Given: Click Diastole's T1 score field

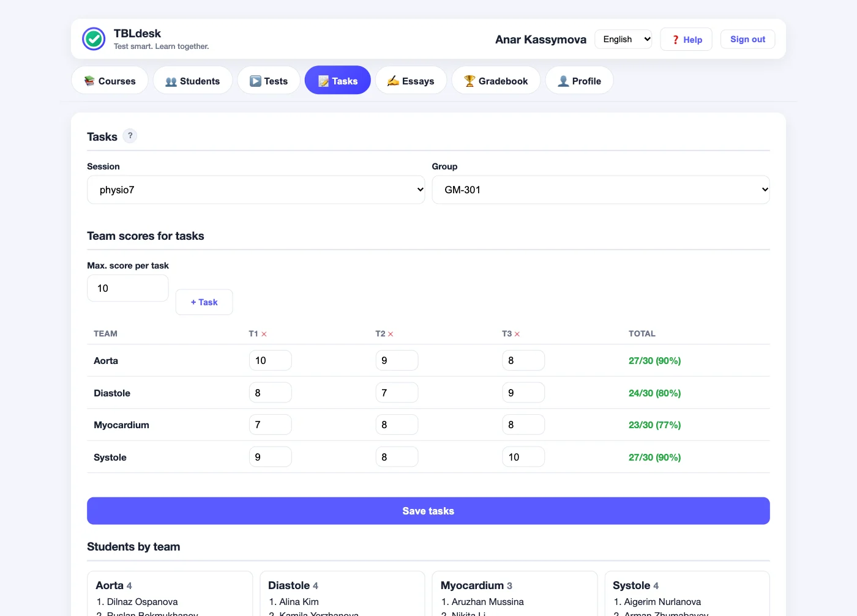Looking at the screenshot, I should [x=271, y=393].
